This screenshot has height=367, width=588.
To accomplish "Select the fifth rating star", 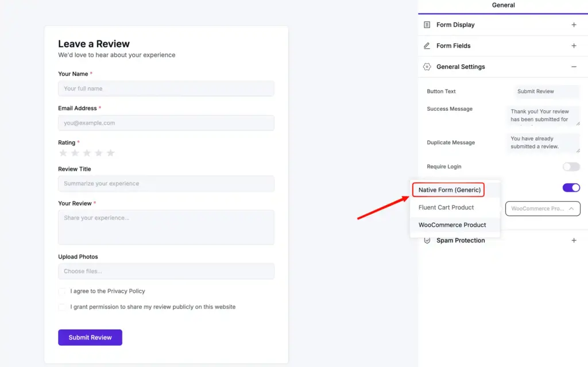I will (x=109, y=153).
